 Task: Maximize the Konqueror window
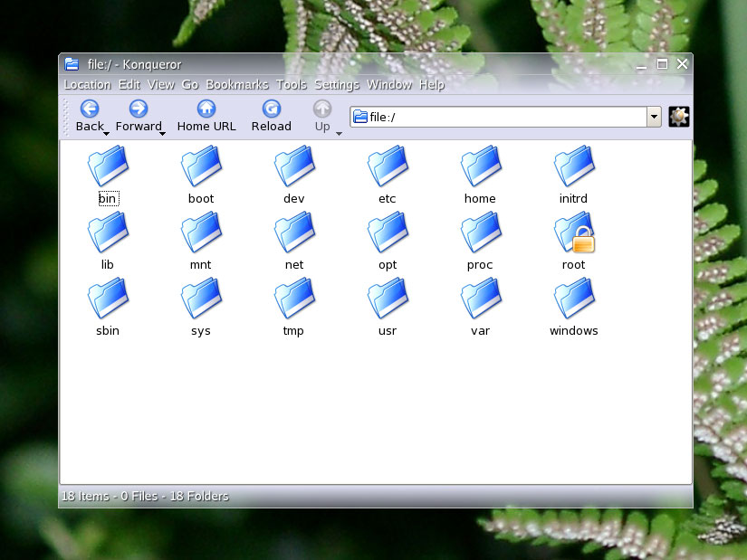coord(662,64)
